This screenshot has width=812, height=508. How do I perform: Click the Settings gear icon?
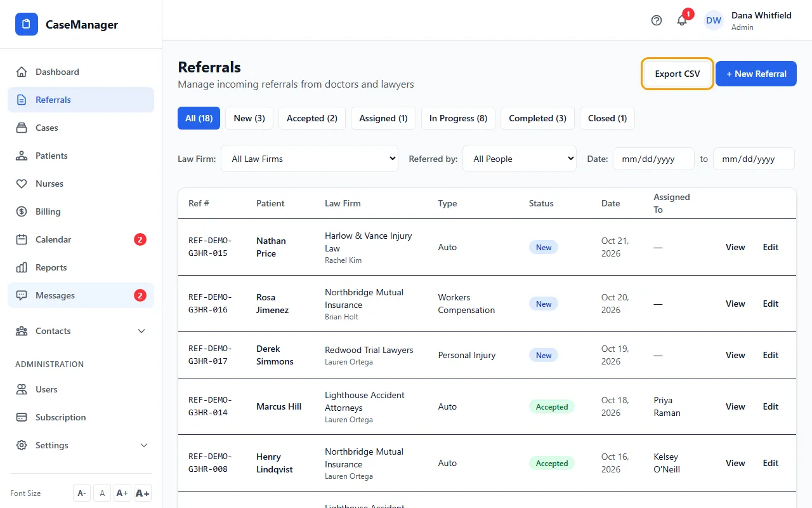click(22, 445)
